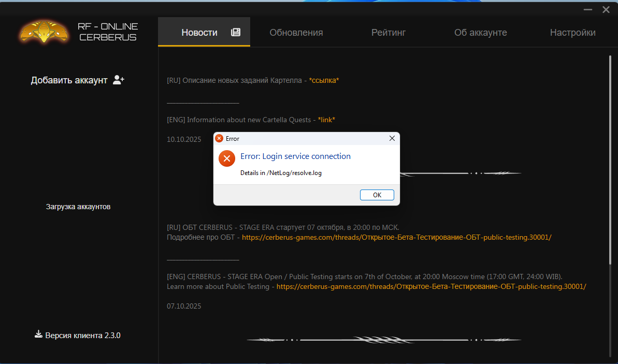This screenshot has height=364, width=618.
Task: Open the *ссылка* link for Cartella quests
Action: (324, 80)
